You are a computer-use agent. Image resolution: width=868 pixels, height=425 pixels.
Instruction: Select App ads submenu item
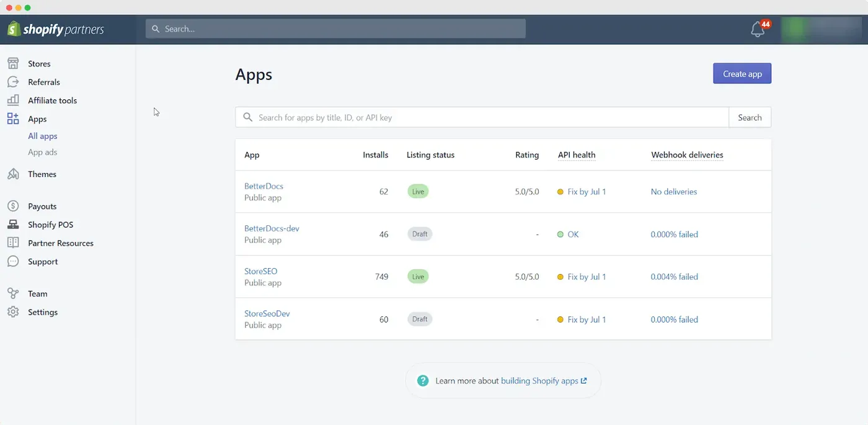[x=42, y=152]
